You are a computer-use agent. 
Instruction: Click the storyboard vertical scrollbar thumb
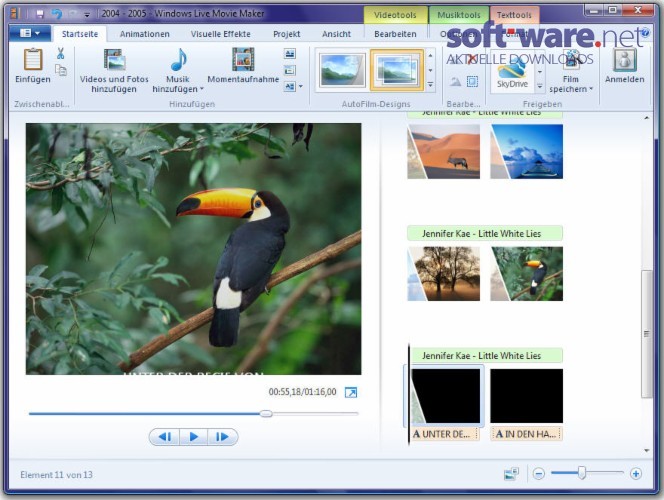(x=646, y=334)
